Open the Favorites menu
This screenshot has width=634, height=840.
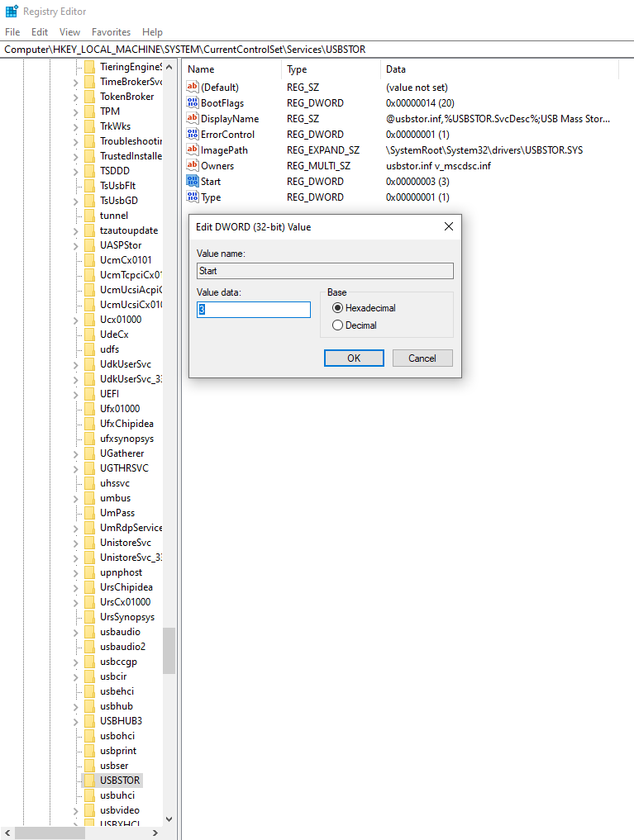(x=111, y=32)
